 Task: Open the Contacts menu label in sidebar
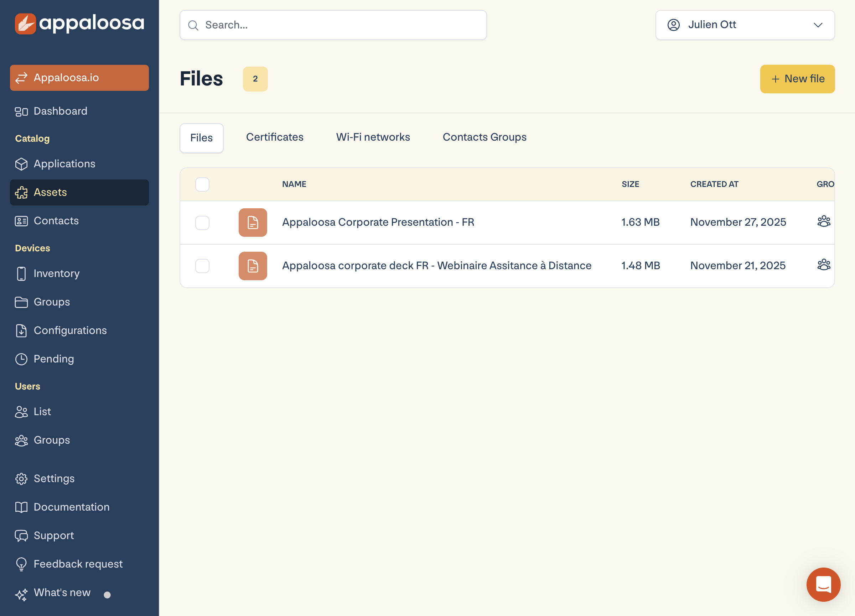[x=56, y=221]
